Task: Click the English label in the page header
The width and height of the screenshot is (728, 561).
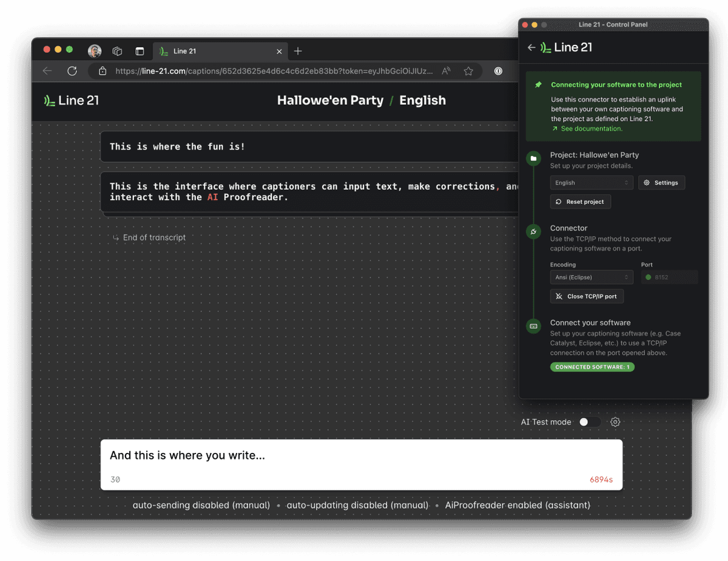Action: [x=422, y=100]
